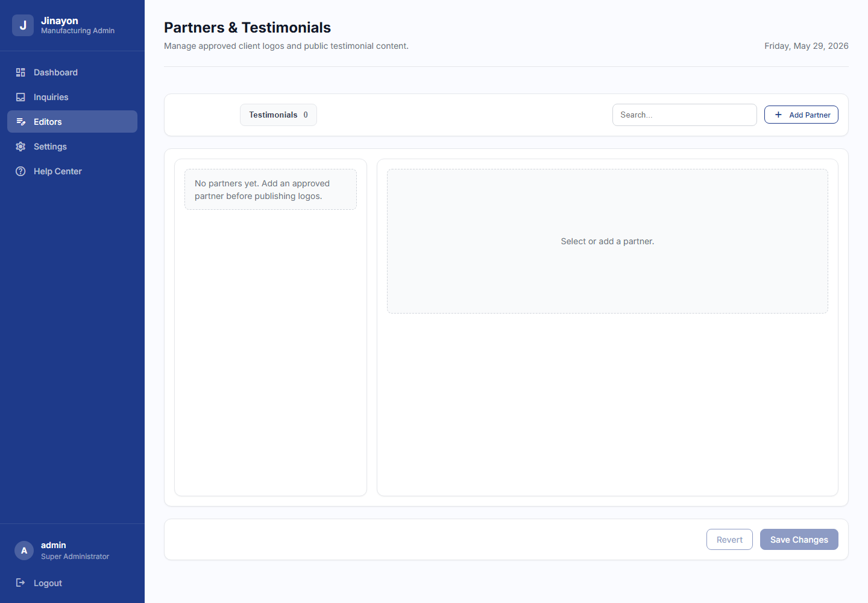Click the 'No partners yet' empty message

(x=271, y=189)
